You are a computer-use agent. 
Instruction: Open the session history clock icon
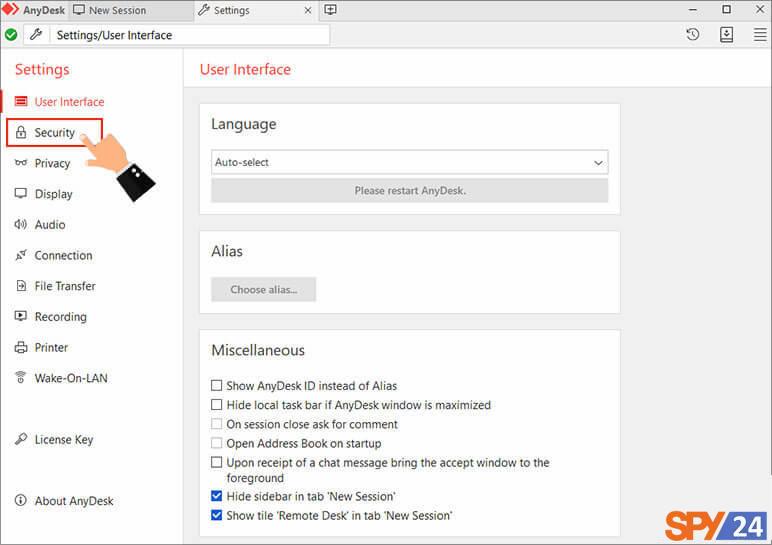[693, 34]
